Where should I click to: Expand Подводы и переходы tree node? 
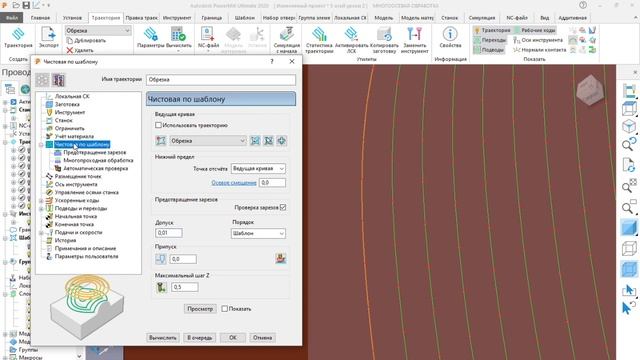tap(41, 209)
